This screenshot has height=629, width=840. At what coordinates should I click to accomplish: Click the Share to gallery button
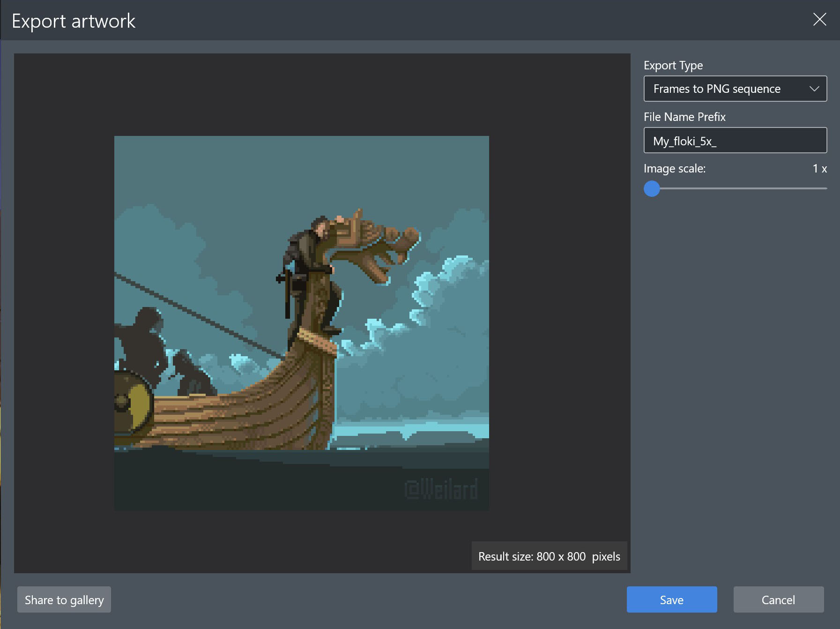coord(64,599)
